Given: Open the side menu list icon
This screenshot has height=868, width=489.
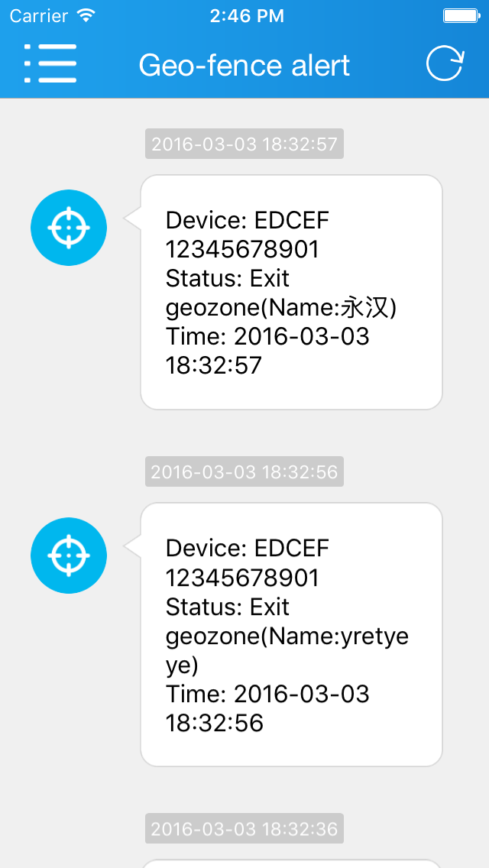Looking at the screenshot, I should tap(50, 63).
